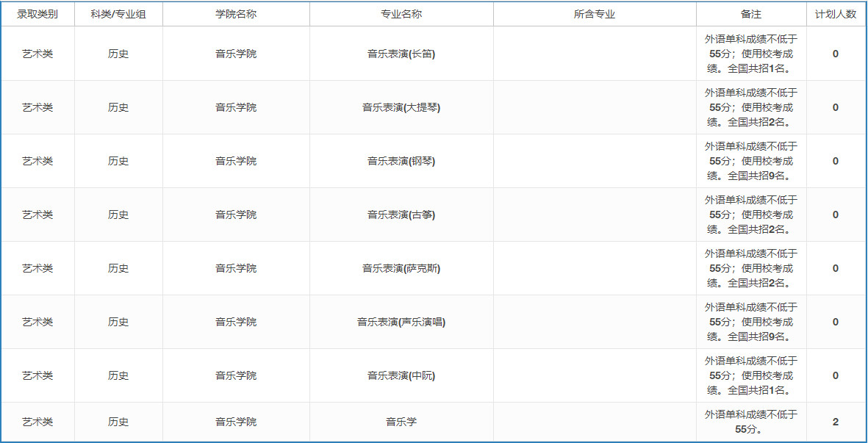This screenshot has height=443, width=868.
Task: Click the 科类/专业组 column header
Action: coord(117,13)
